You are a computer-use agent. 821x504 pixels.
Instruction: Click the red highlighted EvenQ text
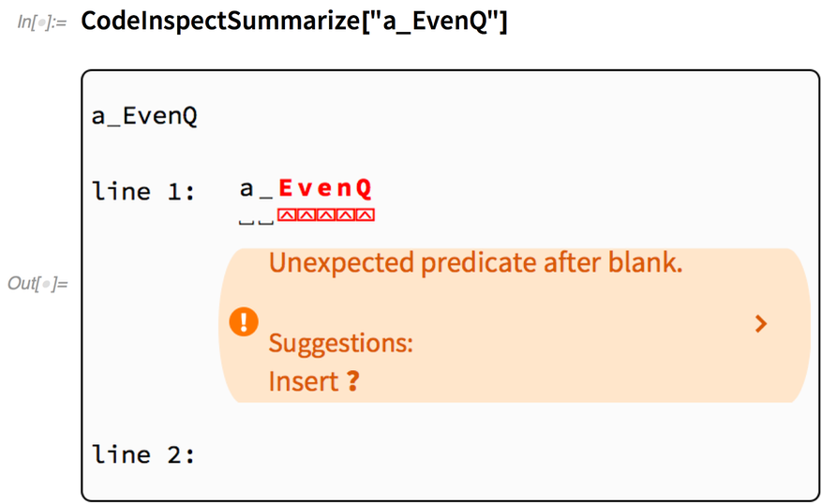[325, 189]
